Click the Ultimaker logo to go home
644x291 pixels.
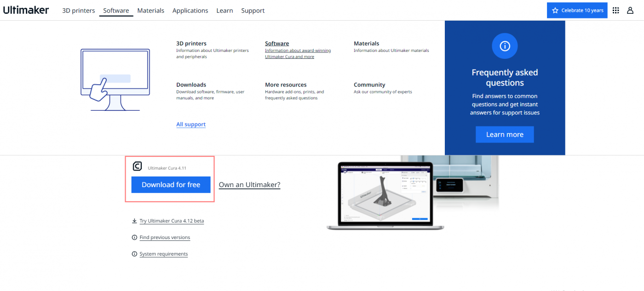click(26, 10)
